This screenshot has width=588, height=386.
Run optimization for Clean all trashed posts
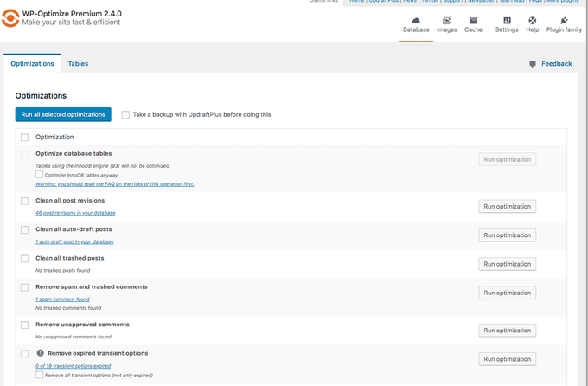507,264
